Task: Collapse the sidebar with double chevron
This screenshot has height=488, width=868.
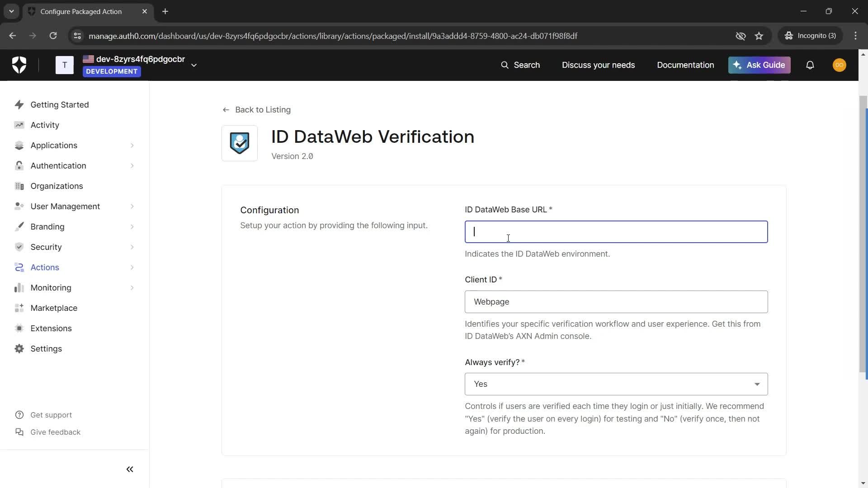Action: tap(130, 469)
